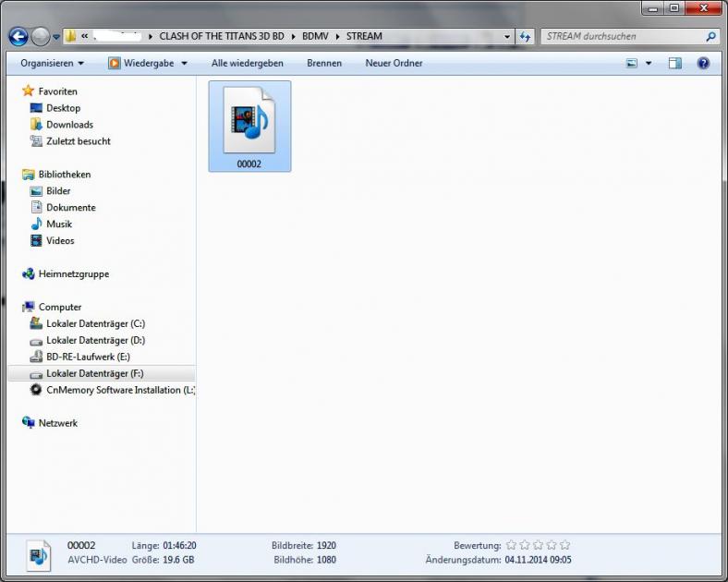
Task: Expand the arrow before STREAM breadcrumb
Action: point(337,37)
